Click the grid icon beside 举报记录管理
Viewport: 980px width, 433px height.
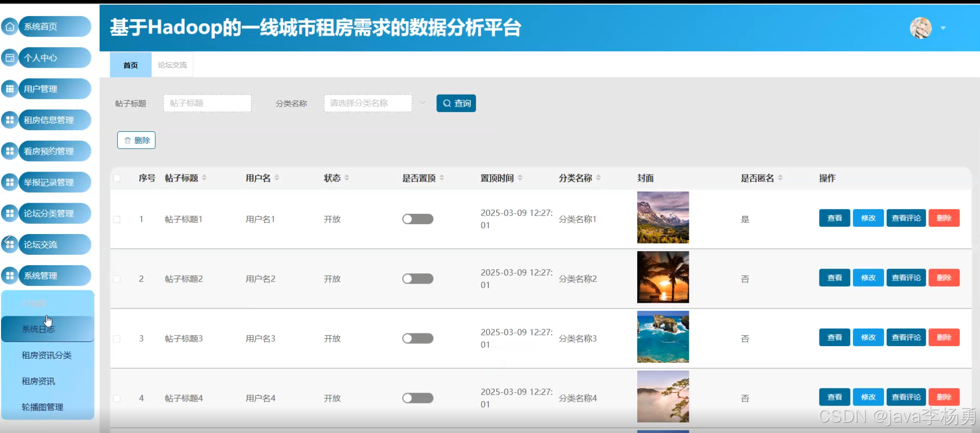click(10, 182)
